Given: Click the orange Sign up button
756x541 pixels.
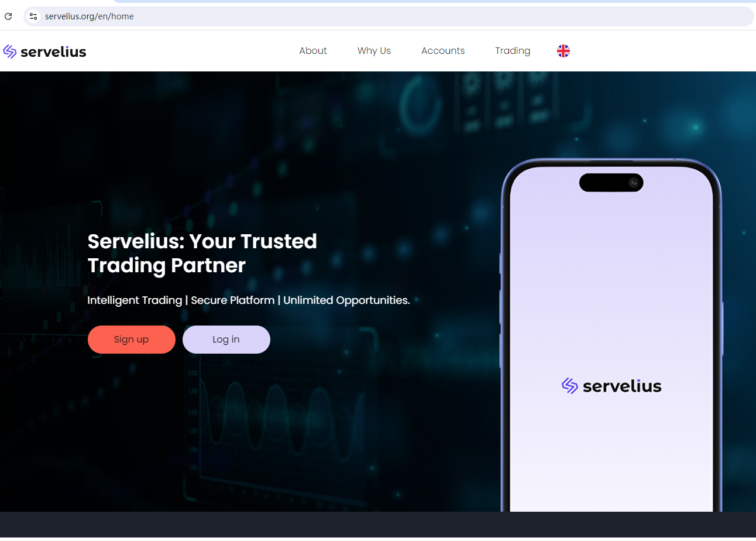Looking at the screenshot, I should click(132, 340).
